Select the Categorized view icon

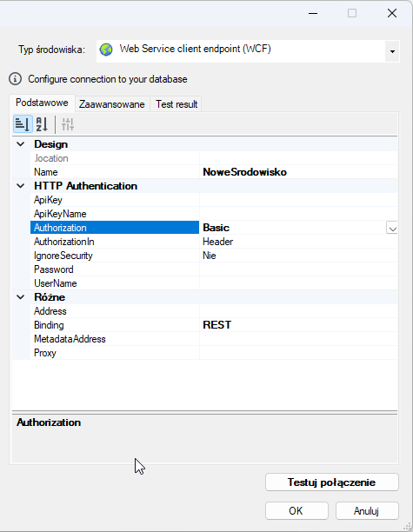coord(23,124)
